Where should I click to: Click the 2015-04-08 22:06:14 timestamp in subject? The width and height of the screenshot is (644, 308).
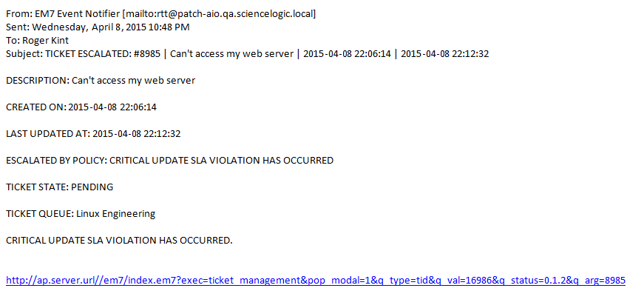point(347,54)
